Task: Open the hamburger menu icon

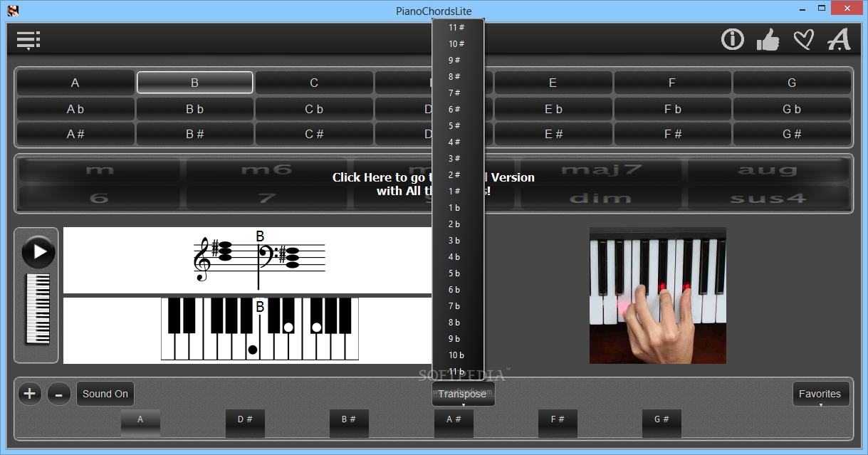Action: [28, 41]
